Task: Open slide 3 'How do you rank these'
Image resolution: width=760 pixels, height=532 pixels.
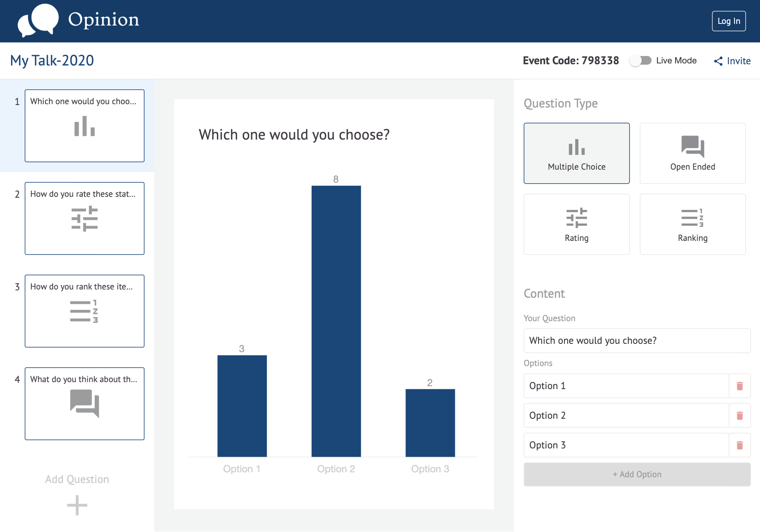Action: pyautogui.click(x=84, y=311)
